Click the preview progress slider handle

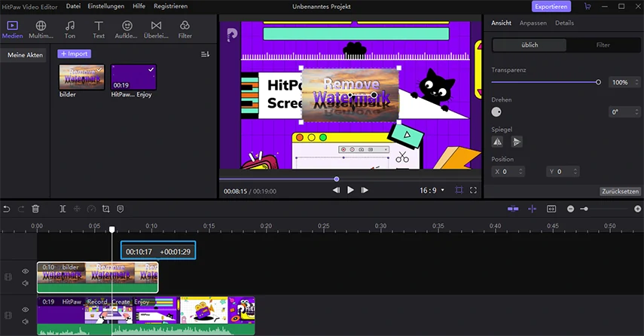point(337,179)
